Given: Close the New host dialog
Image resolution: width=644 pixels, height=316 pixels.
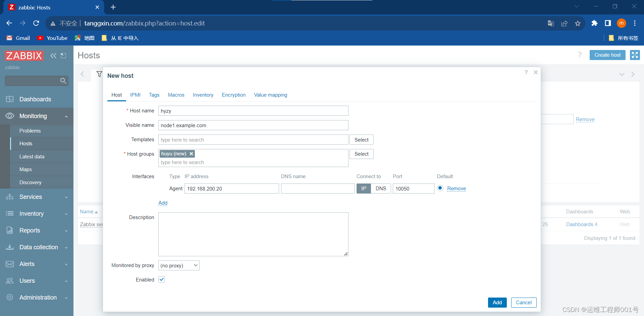Looking at the screenshot, I should click(536, 72).
